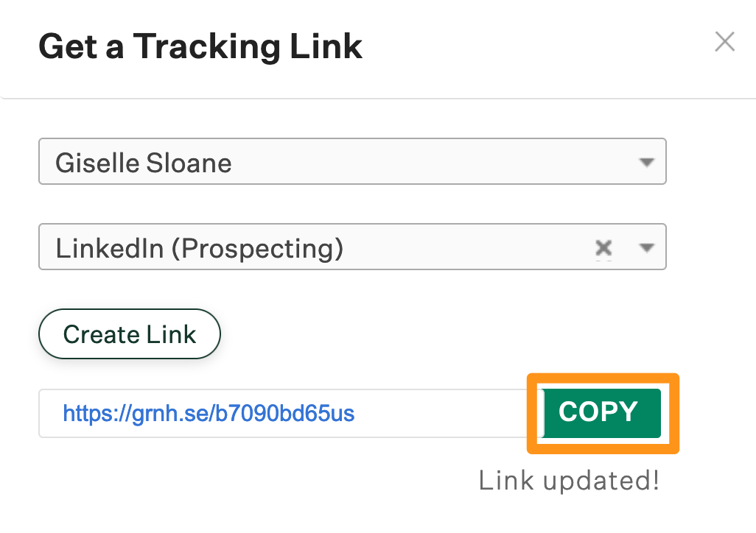Select the Get a Tracking Link title
756x533 pixels.
point(200,46)
